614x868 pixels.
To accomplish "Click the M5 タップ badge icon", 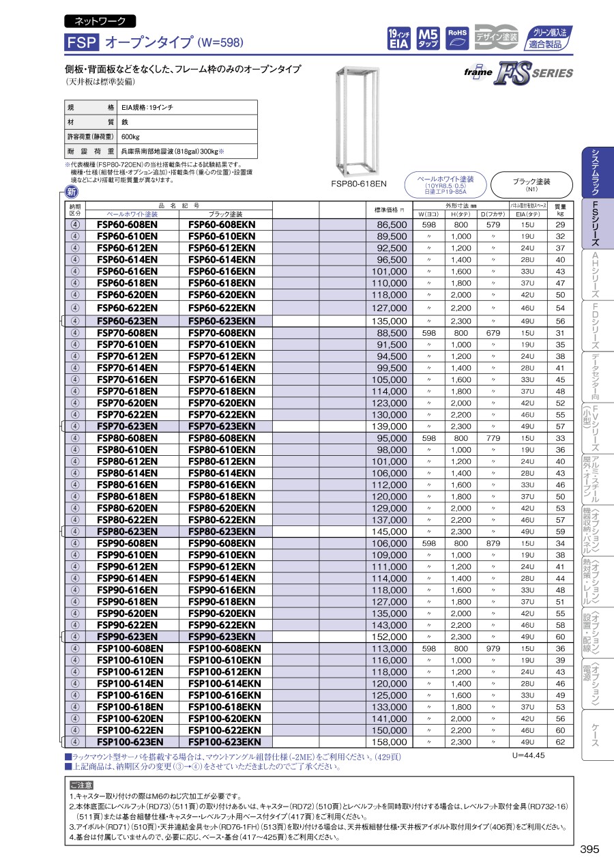I will coord(428,40).
